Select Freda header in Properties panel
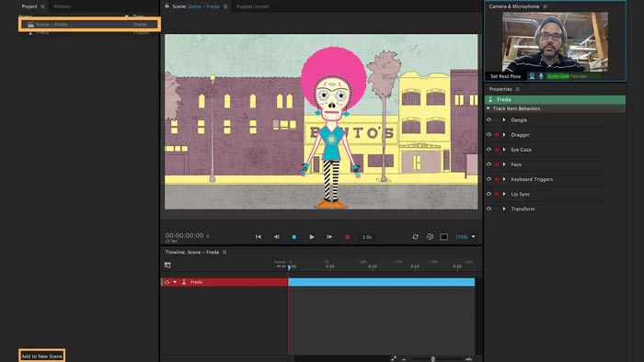The height and width of the screenshot is (362, 644). [x=555, y=99]
